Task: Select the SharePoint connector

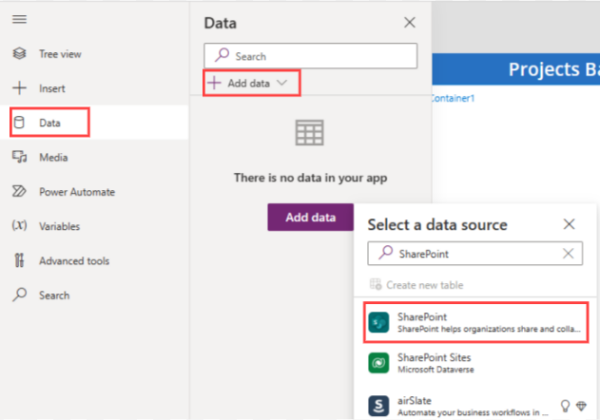Action: [476, 322]
